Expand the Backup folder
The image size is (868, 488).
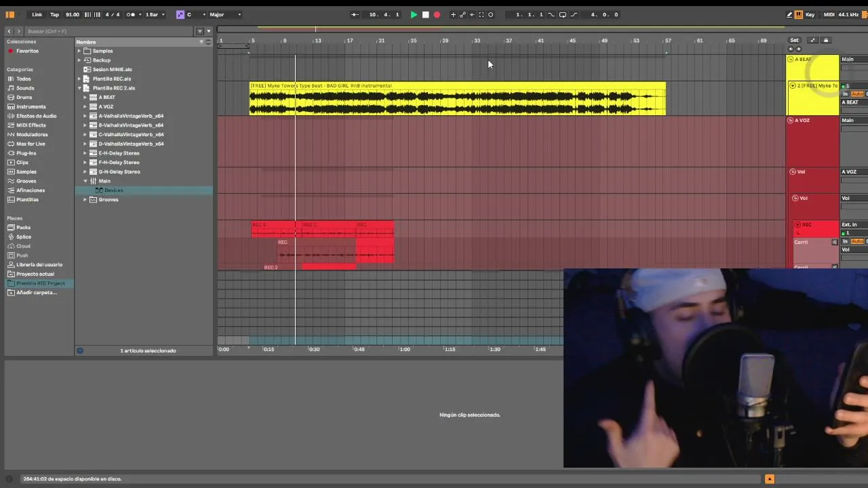[x=79, y=60]
